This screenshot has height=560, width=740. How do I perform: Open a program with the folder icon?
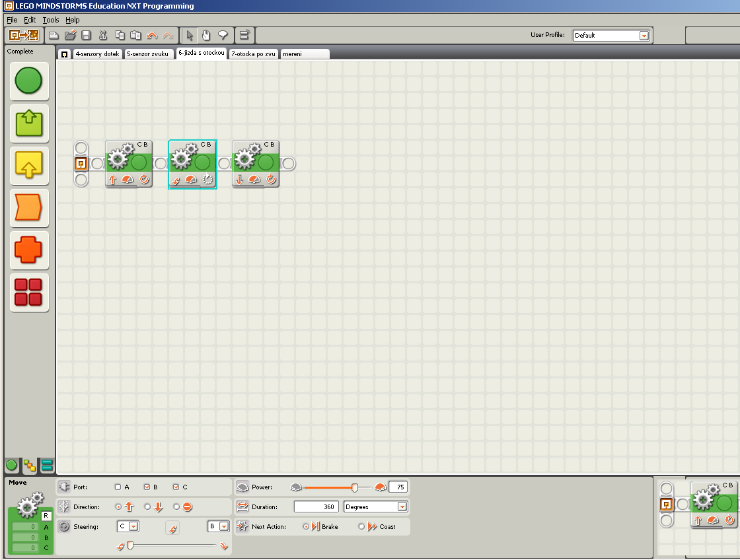[70, 36]
